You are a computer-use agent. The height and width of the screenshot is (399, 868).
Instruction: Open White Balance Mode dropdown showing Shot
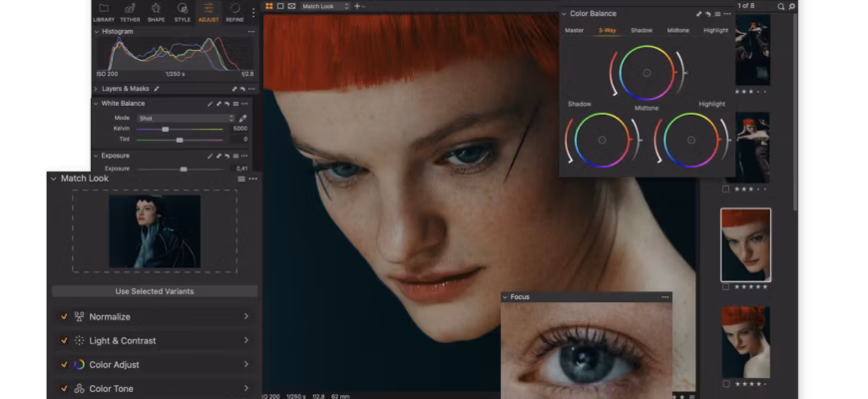coord(186,118)
